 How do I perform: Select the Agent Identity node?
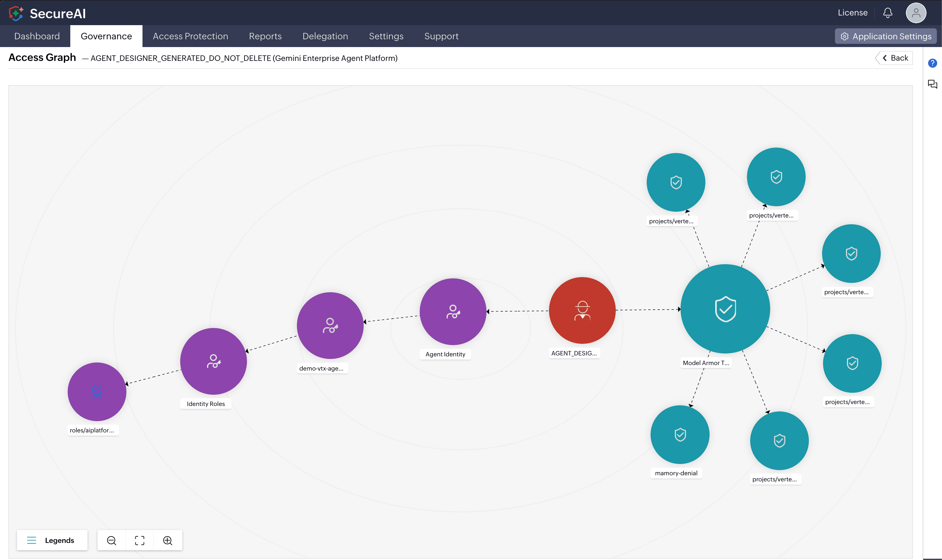click(x=453, y=312)
